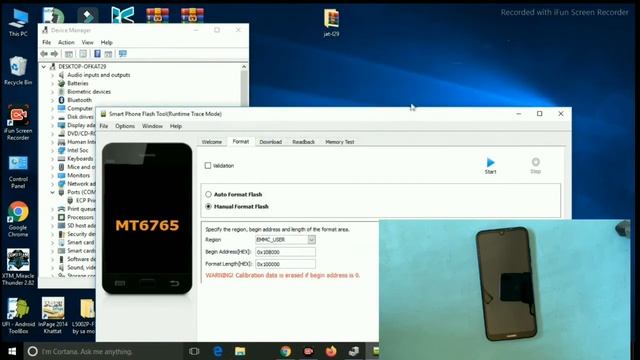Open Device Manager File menu
The width and height of the screenshot is (640, 360).
coord(47,42)
